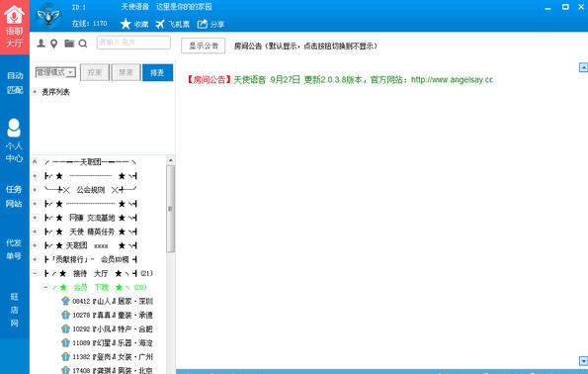Click the airplane 飞机票 icon
The height and width of the screenshot is (374, 588).
160,24
